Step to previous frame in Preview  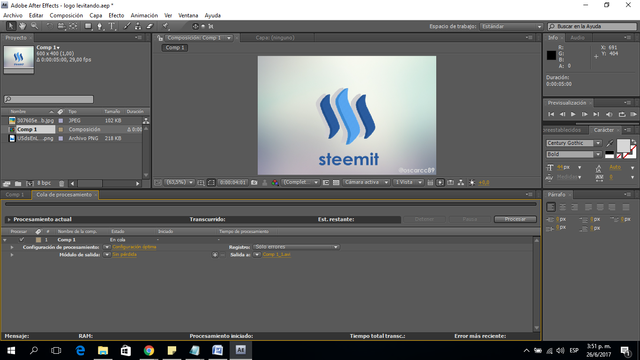(562, 114)
